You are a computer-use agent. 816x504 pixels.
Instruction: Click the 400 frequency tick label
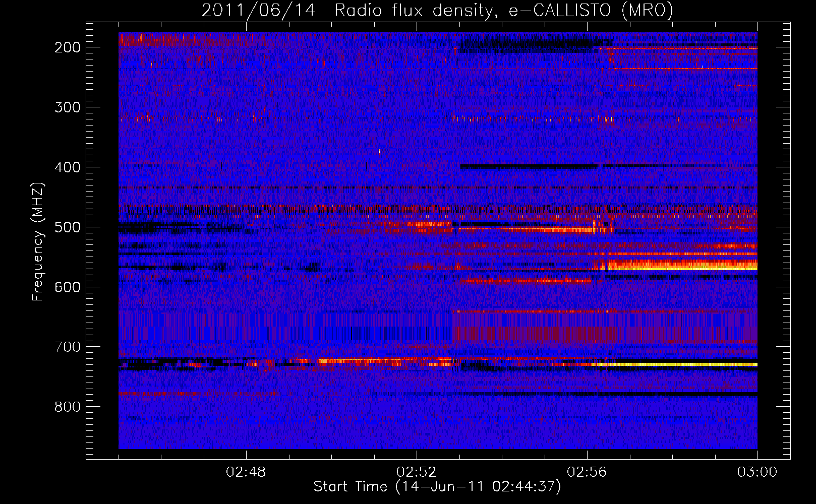(x=68, y=167)
